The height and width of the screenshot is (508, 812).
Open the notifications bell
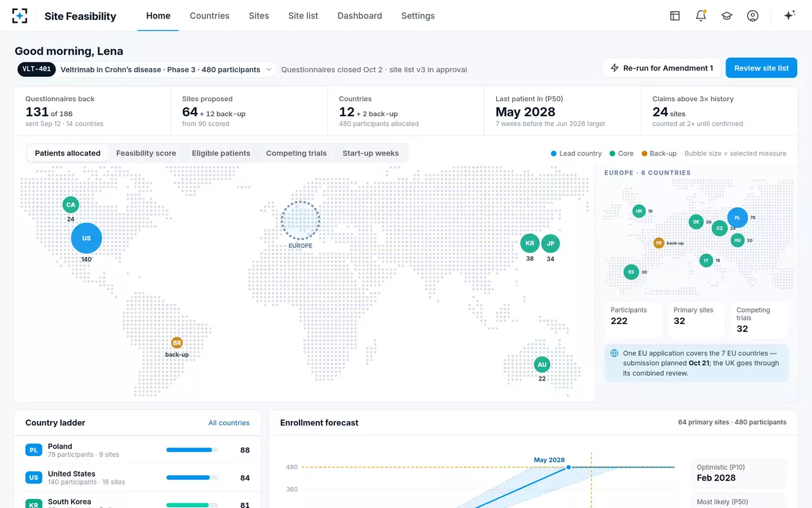701,16
